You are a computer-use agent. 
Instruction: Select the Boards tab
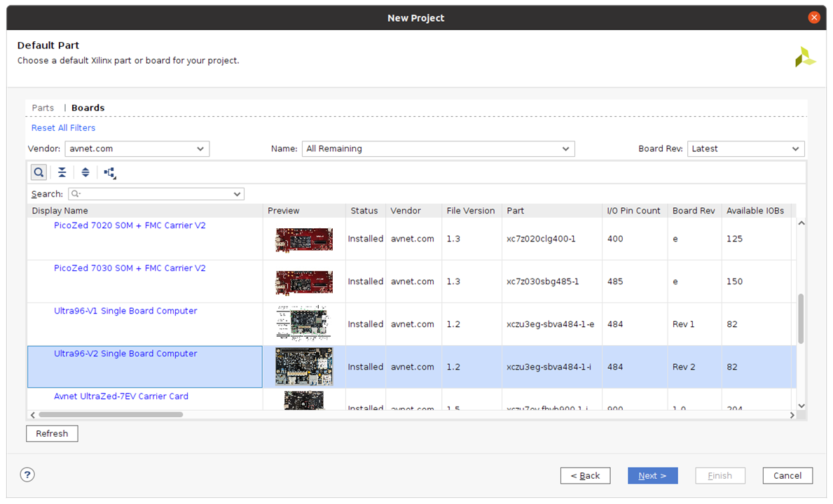88,108
